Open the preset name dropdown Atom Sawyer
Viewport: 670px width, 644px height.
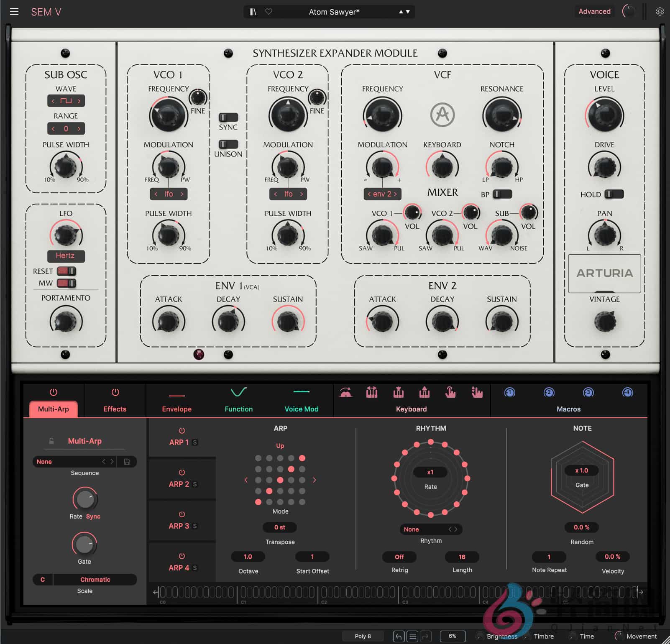tap(334, 12)
